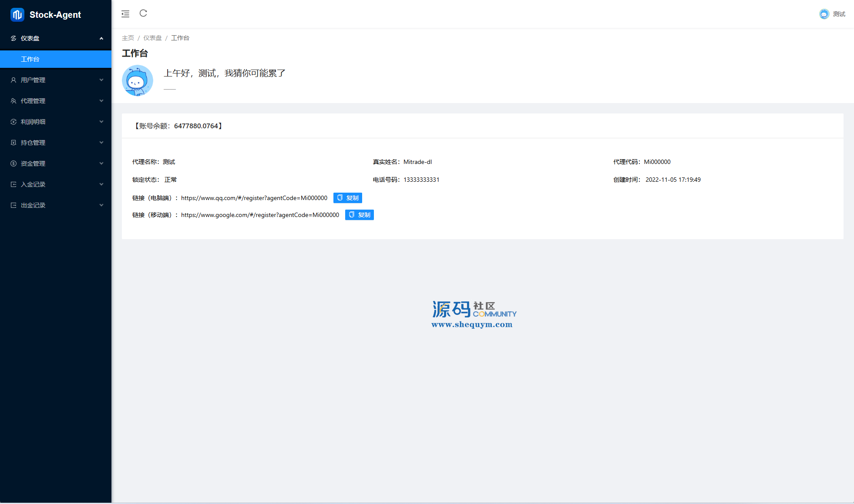
Task: Click the refresh page icon
Action: (x=143, y=13)
